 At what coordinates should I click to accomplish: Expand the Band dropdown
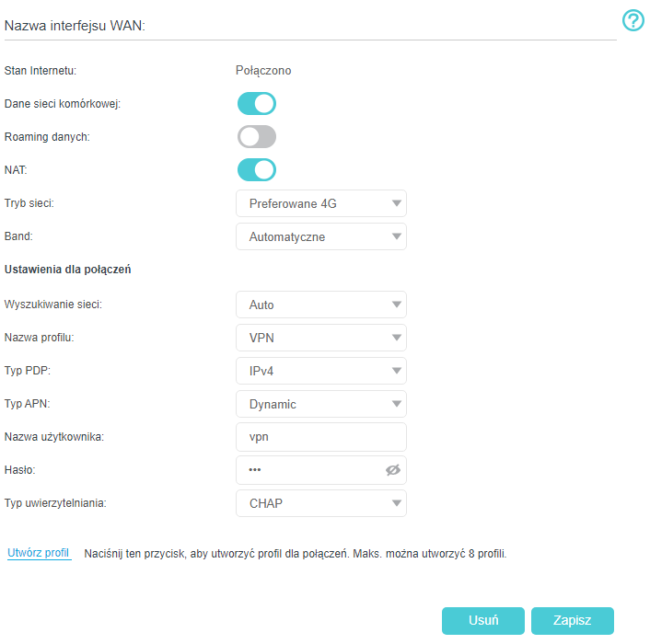coord(320,236)
